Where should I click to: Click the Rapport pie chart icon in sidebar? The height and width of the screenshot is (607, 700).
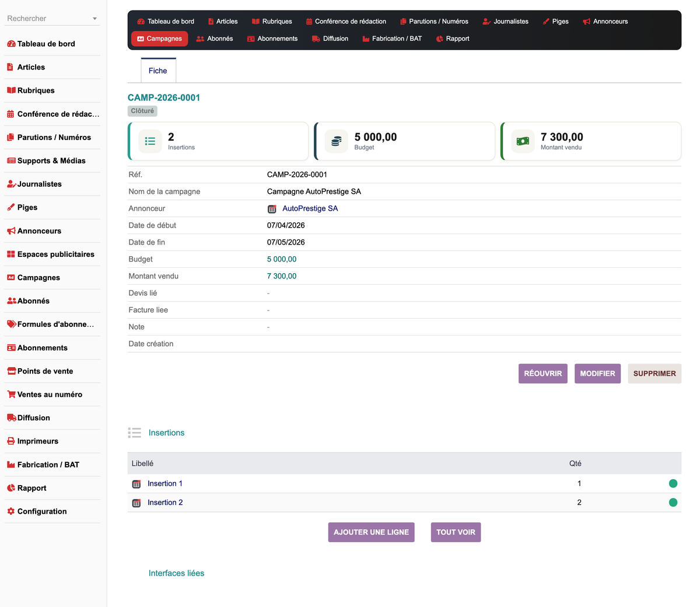[x=11, y=488]
